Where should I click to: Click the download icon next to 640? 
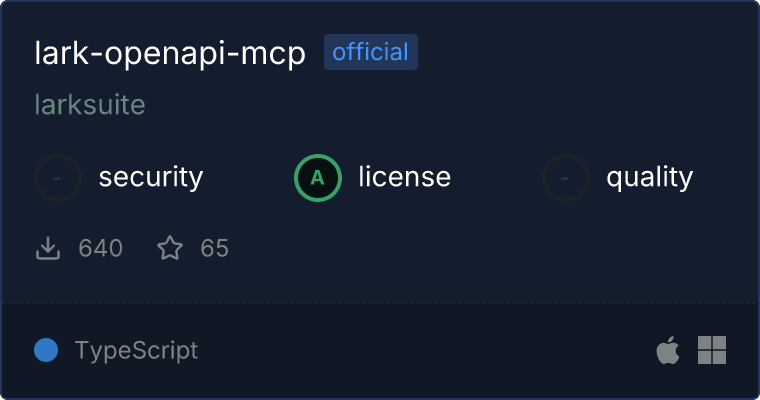click(48, 248)
